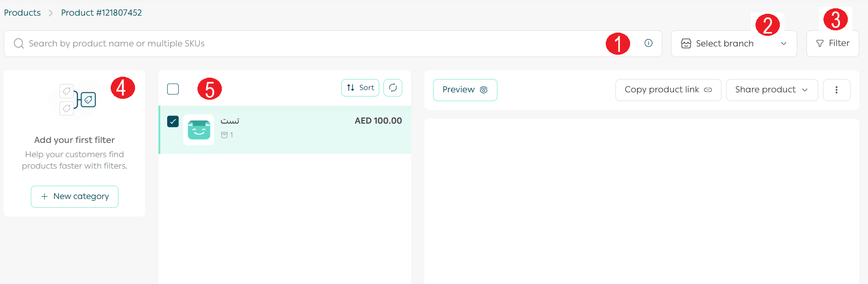
Task: Expand the Share product dropdown
Action: pyautogui.click(x=772, y=90)
